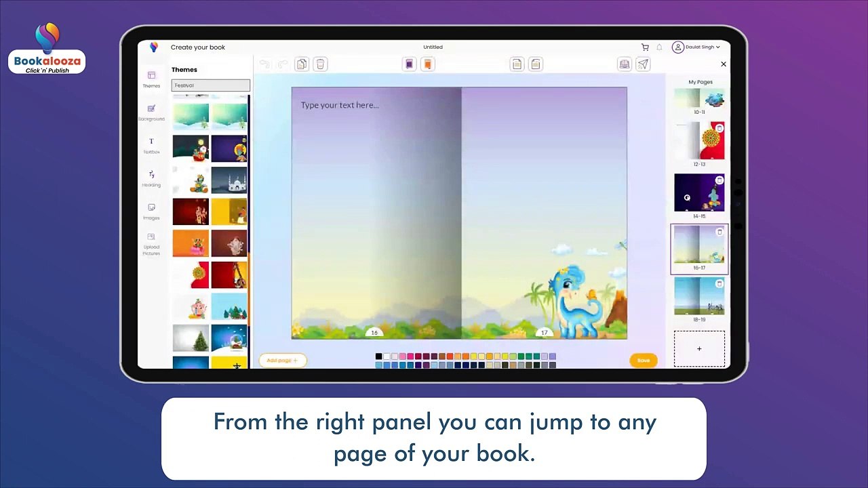The image size is (868, 488).
Task: Jump to pages 10-11 thumbnail
Action: point(699,99)
